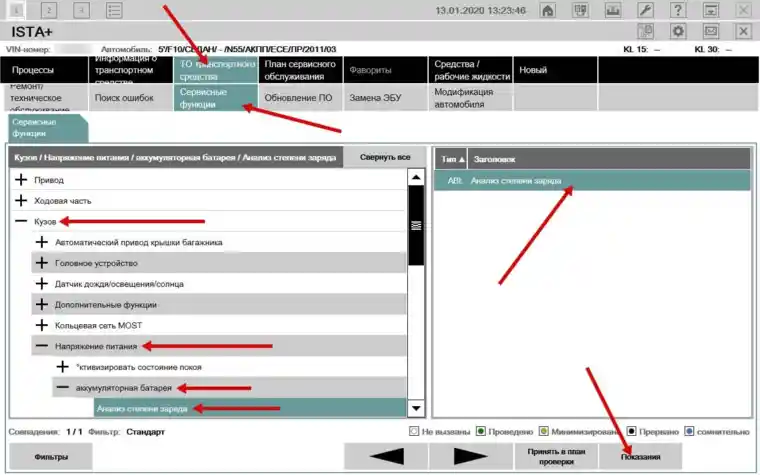This screenshot has height=475, width=760.
Task: Expand the Кольцевая сеть MOST node
Action: pos(42,325)
